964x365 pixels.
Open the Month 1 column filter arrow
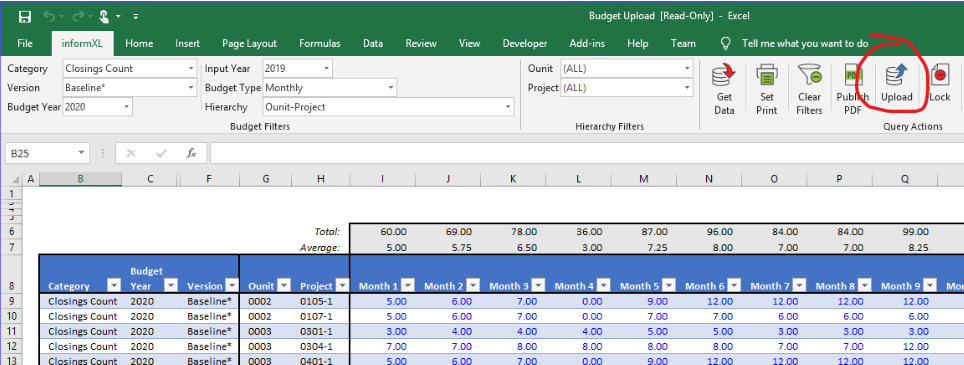pyautogui.click(x=408, y=286)
